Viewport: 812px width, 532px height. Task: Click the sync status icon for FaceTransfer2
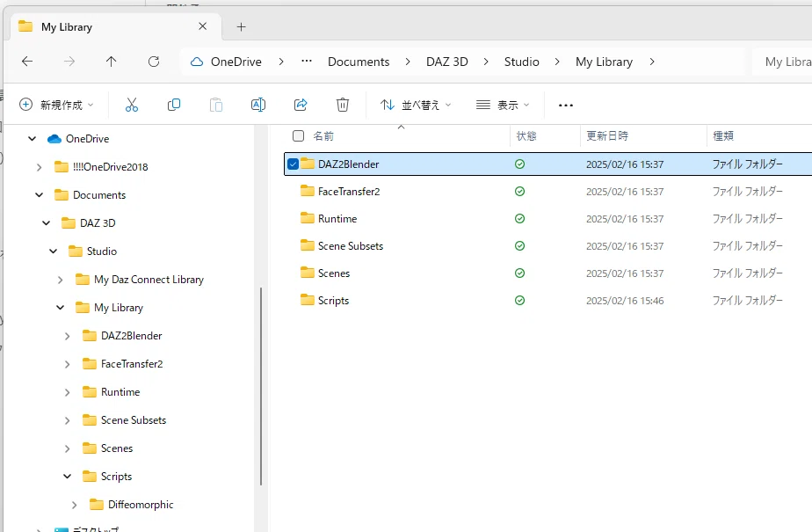pyautogui.click(x=519, y=192)
